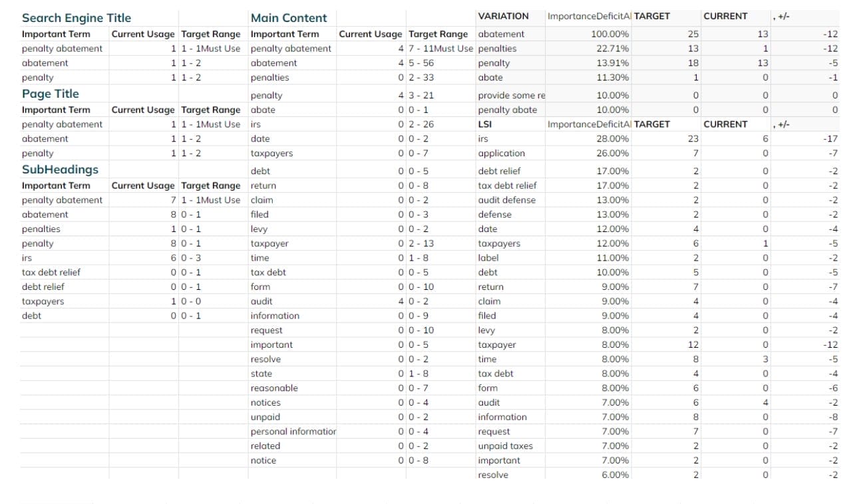
Task: Click the "application" LSI term cell
Action: (501, 154)
